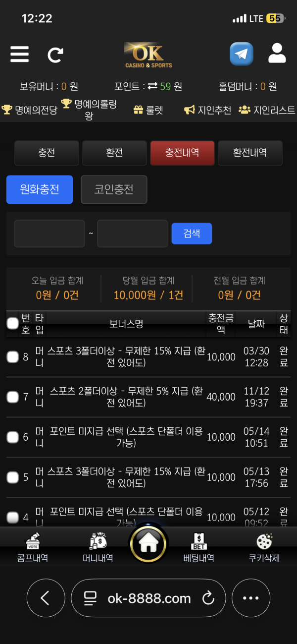Image resolution: width=297 pixels, height=644 pixels.
Task: Open the user profile icon
Action: coord(277,54)
